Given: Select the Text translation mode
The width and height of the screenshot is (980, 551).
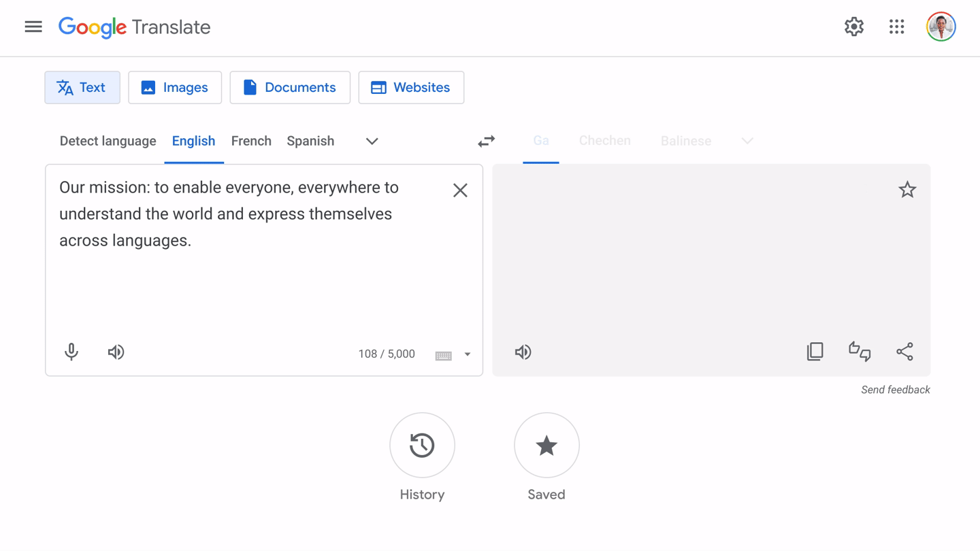Looking at the screenshot, I should point(82,87).
